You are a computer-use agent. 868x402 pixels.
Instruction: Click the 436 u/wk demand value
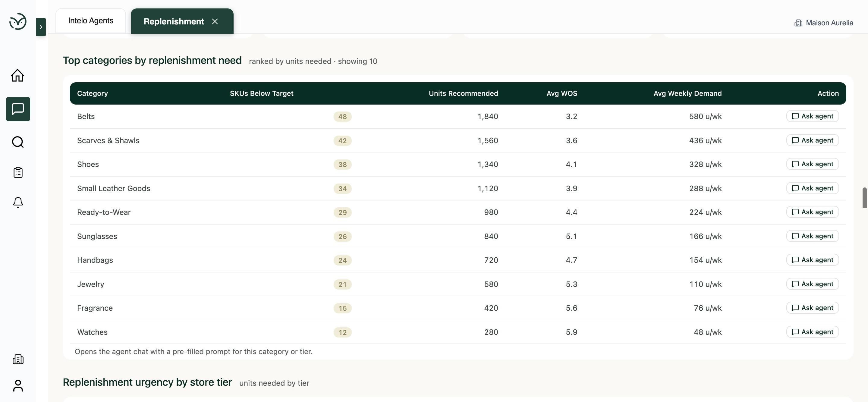coord(705,140)
